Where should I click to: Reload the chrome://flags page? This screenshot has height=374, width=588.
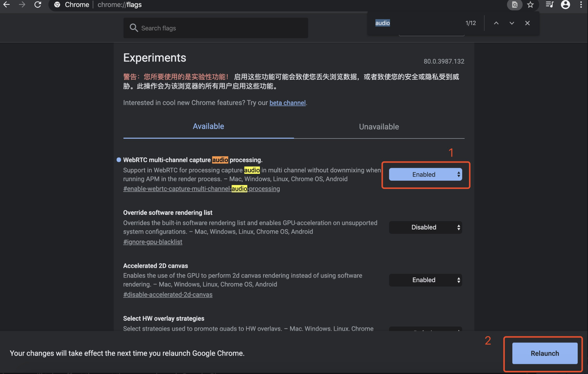point(38,5)
